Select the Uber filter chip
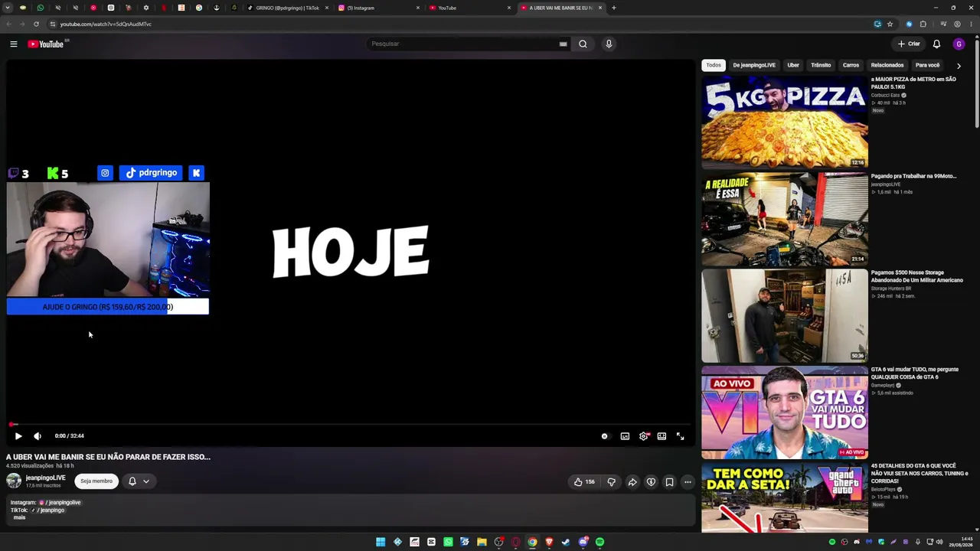Screen dimensions: 980x551 [x=793, y=65]
